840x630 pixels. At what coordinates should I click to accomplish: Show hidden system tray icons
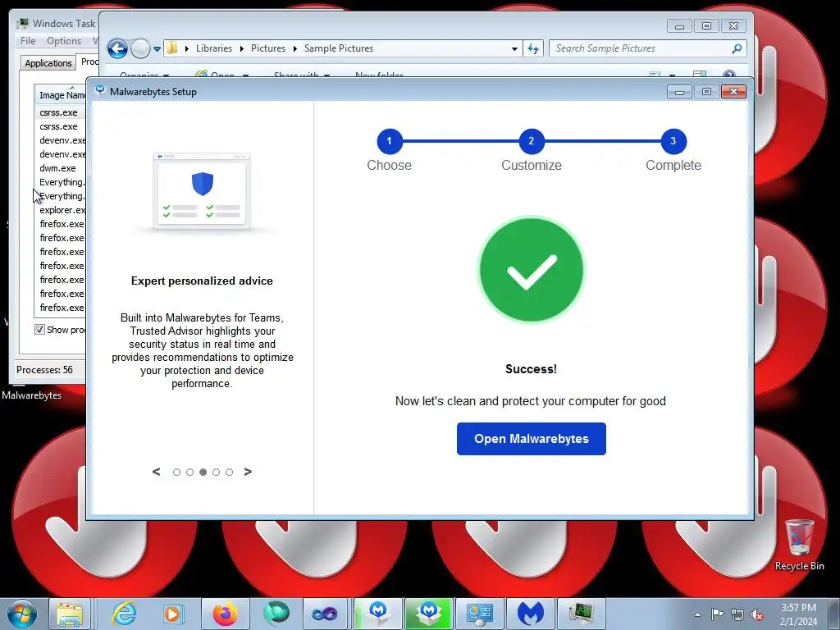[697, 614]
